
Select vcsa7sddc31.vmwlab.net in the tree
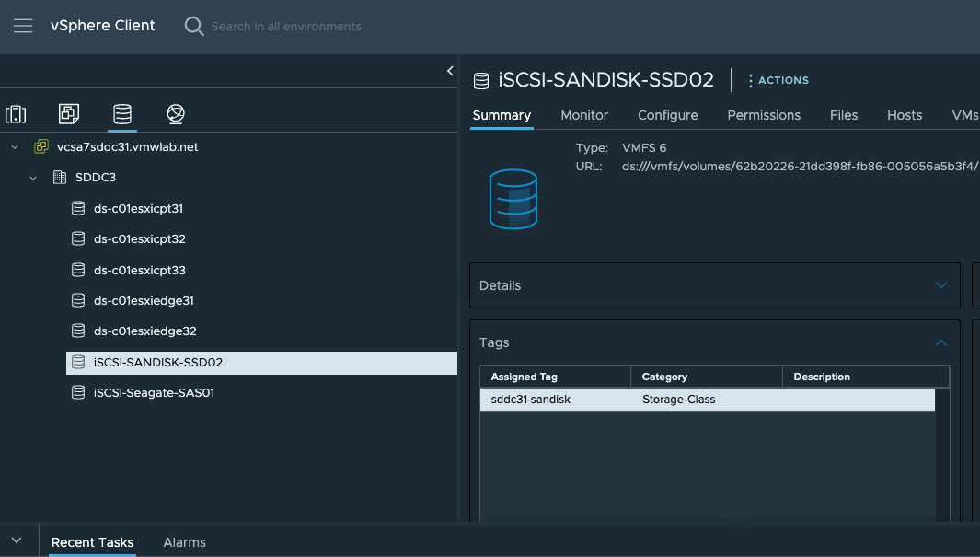(127, 147)
